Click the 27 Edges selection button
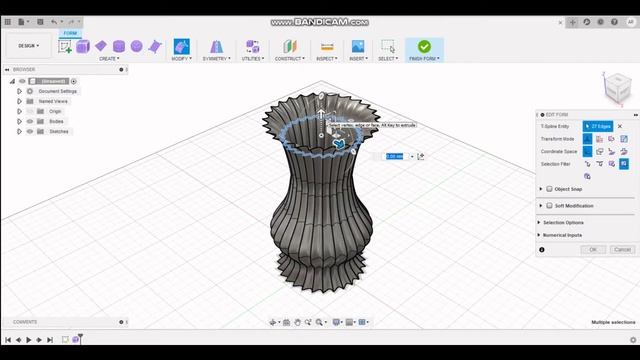The image size is (640, 360). click(x=598, y=127)
